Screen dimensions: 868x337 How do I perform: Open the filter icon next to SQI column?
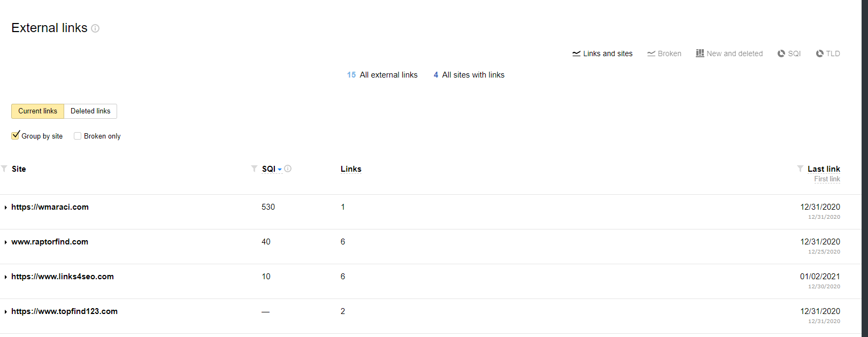click(x=255, y=168)
